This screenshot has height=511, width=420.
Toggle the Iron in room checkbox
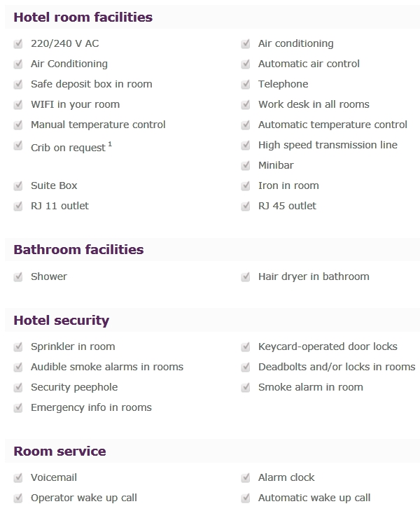(x=246, y=185)
